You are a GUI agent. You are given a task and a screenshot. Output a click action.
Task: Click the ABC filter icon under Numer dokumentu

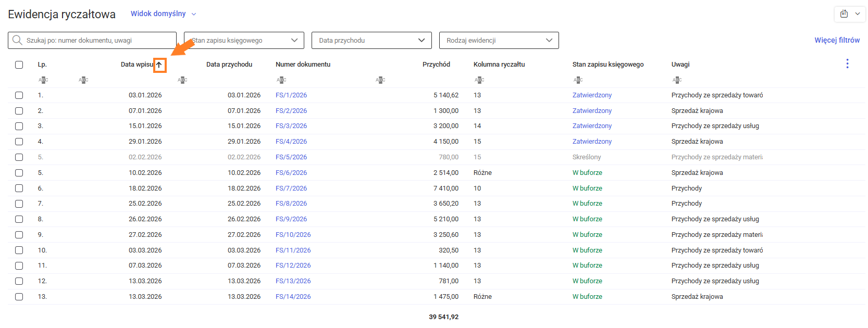pos(281,80)
